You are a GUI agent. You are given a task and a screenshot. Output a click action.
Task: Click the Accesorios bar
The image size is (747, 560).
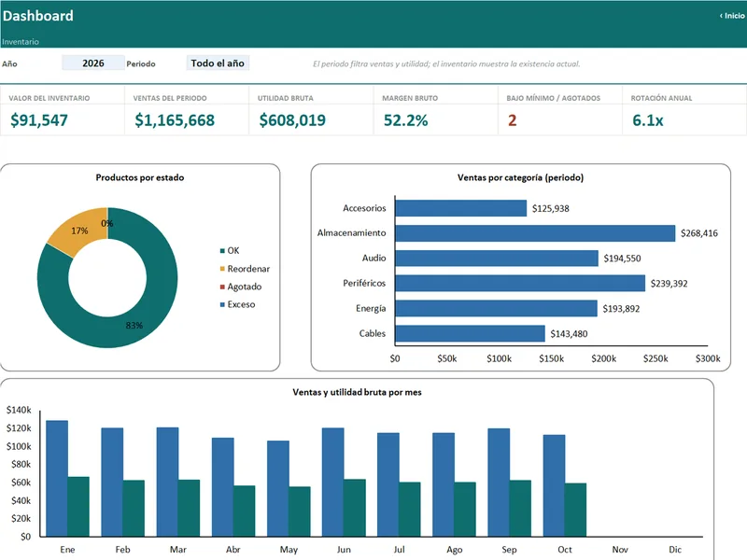[x=461, y=208]
